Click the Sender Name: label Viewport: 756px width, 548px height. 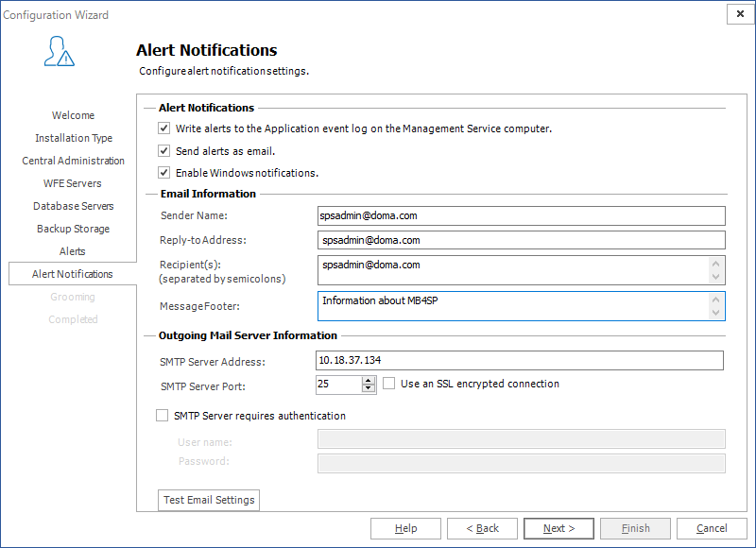point(194,215)
